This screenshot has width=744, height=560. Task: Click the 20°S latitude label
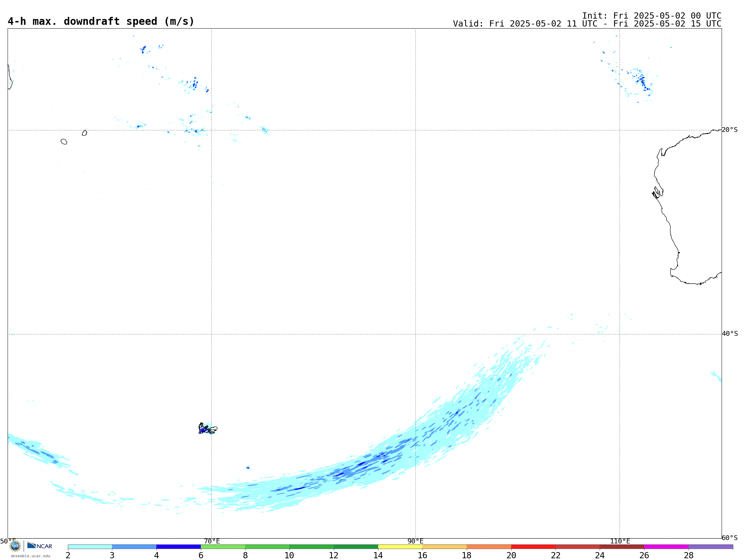point(730,130)
